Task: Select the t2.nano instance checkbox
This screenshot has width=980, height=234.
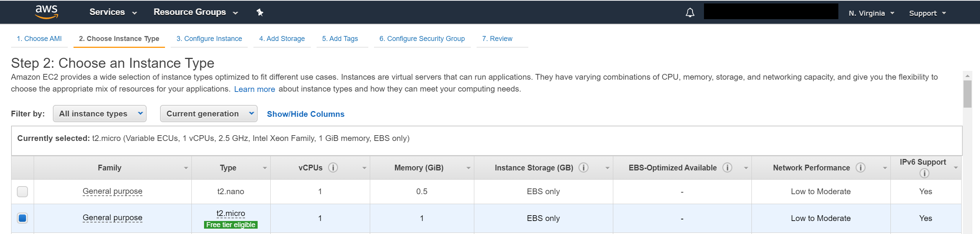Action: [23, 191]
